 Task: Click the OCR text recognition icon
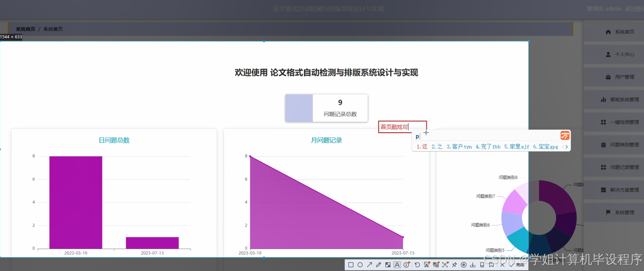[445, 265]
